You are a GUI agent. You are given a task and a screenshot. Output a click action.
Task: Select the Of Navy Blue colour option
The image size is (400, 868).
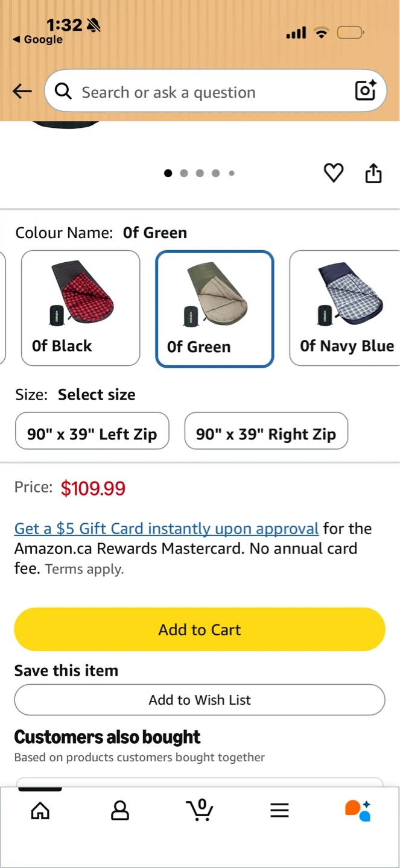(x=345, y=308)
